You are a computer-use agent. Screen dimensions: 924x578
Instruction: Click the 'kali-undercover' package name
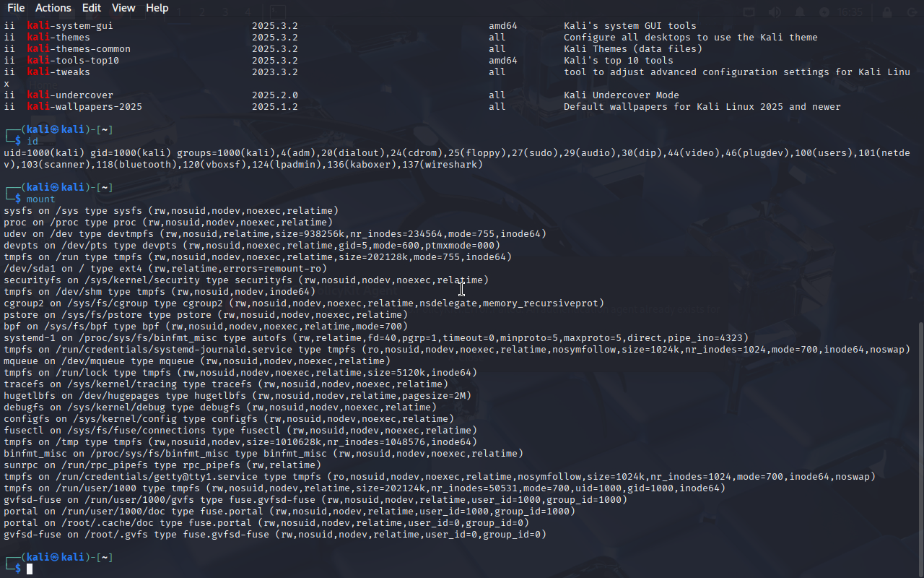point(70,95)
